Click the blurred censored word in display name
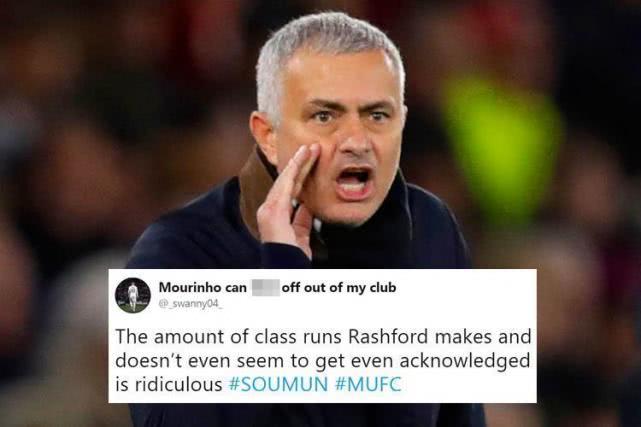641x427 pixels. [265, 288]
